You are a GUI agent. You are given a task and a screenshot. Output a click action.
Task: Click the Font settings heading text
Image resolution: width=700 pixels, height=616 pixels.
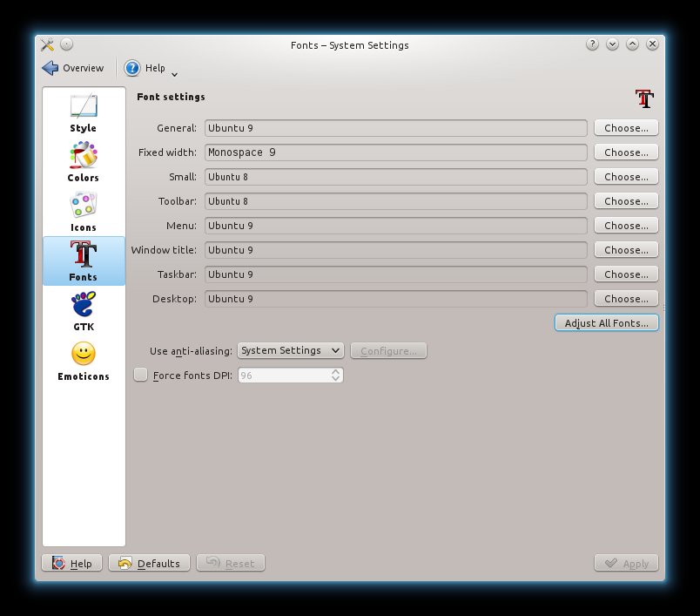[171, 97]
